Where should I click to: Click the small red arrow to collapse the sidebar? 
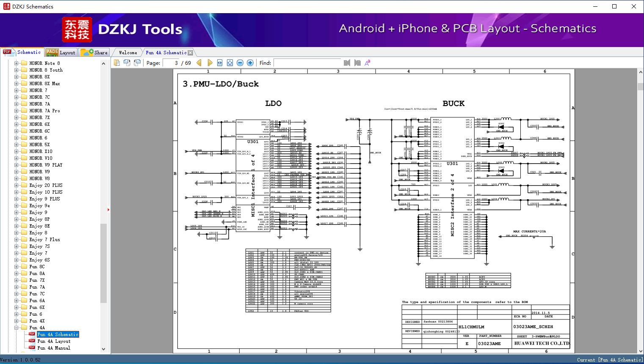108,210
